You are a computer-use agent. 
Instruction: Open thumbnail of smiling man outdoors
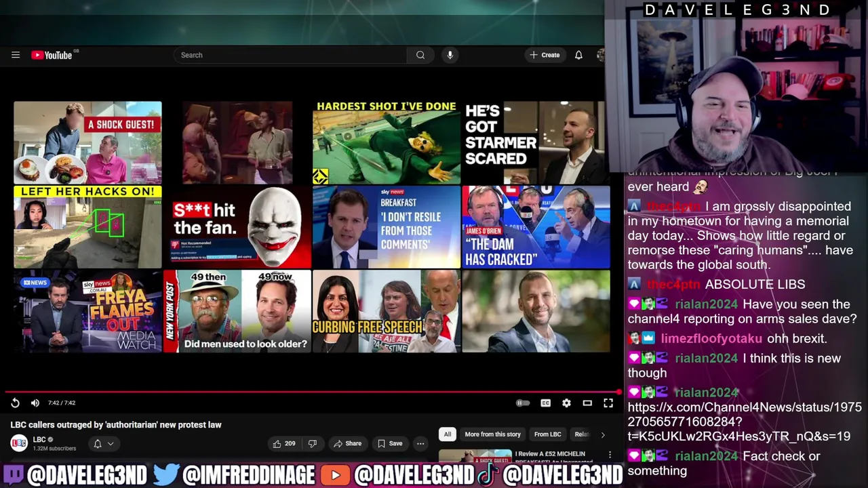536,311
